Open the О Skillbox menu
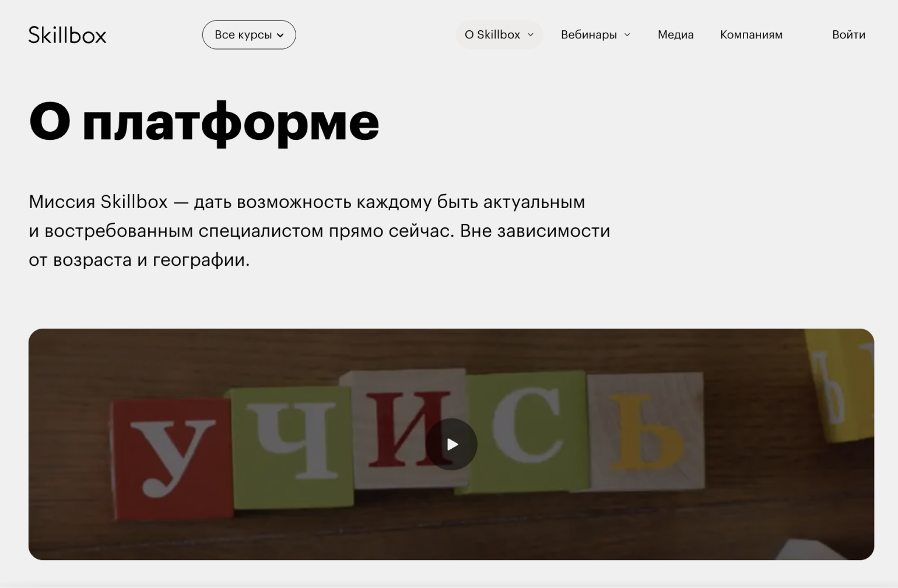898x588 pixels. tap(493, 35)
